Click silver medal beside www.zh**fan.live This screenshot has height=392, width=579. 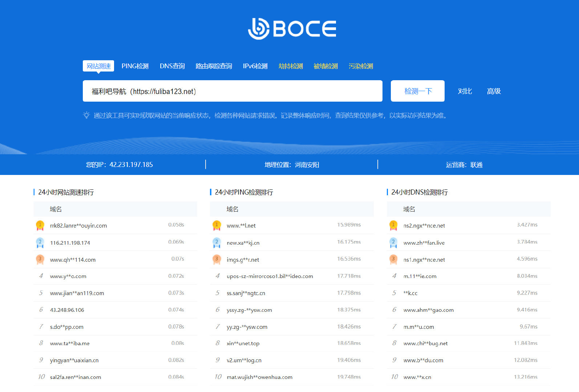tap(393, 242)
